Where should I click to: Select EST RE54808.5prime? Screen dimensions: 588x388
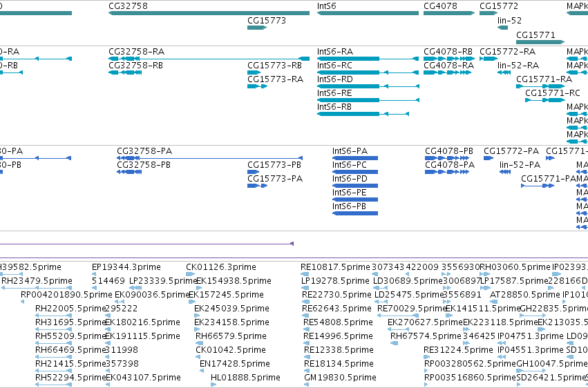338,323
